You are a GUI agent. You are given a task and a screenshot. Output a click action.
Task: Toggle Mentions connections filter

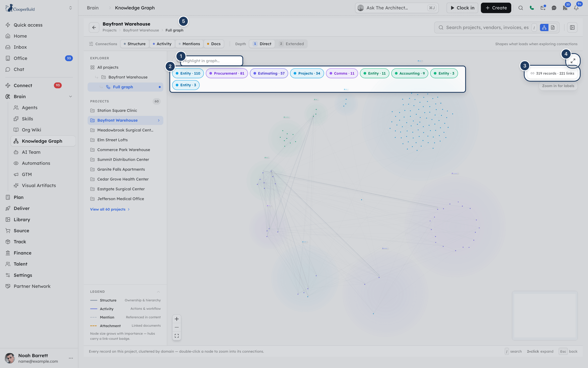pos(189,44)
